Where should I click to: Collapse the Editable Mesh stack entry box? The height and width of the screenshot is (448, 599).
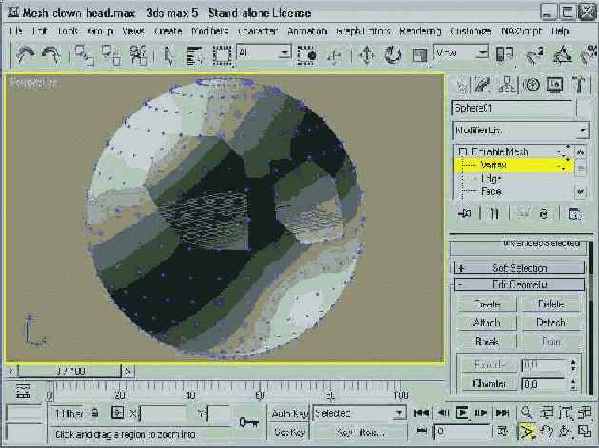[463, 152]
